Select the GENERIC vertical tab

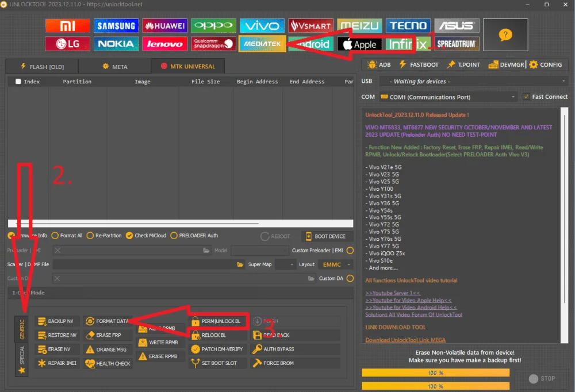coord(22,329)
